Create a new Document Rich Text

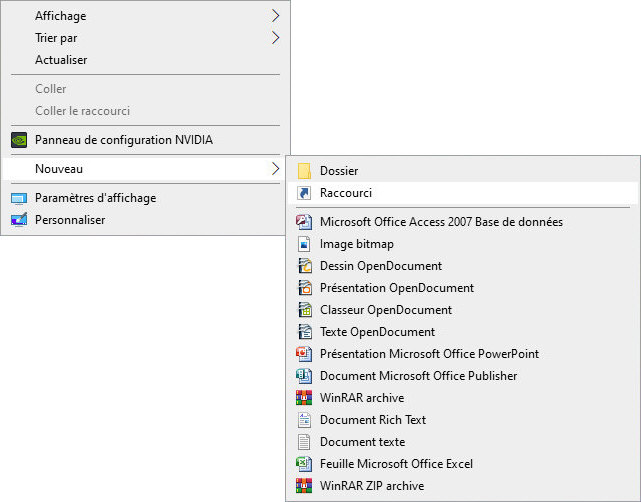(x=372, y=420)
